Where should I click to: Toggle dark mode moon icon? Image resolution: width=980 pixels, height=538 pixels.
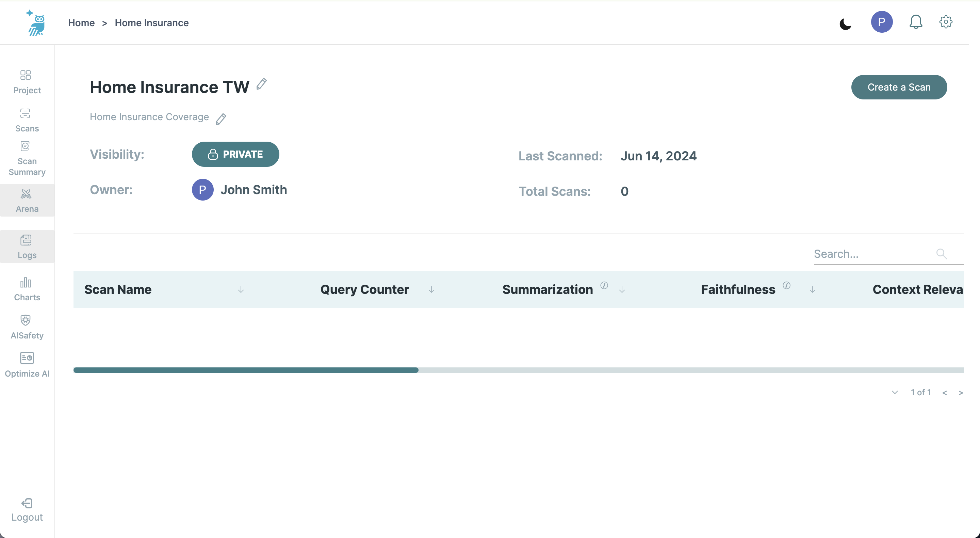click(845, 23)
